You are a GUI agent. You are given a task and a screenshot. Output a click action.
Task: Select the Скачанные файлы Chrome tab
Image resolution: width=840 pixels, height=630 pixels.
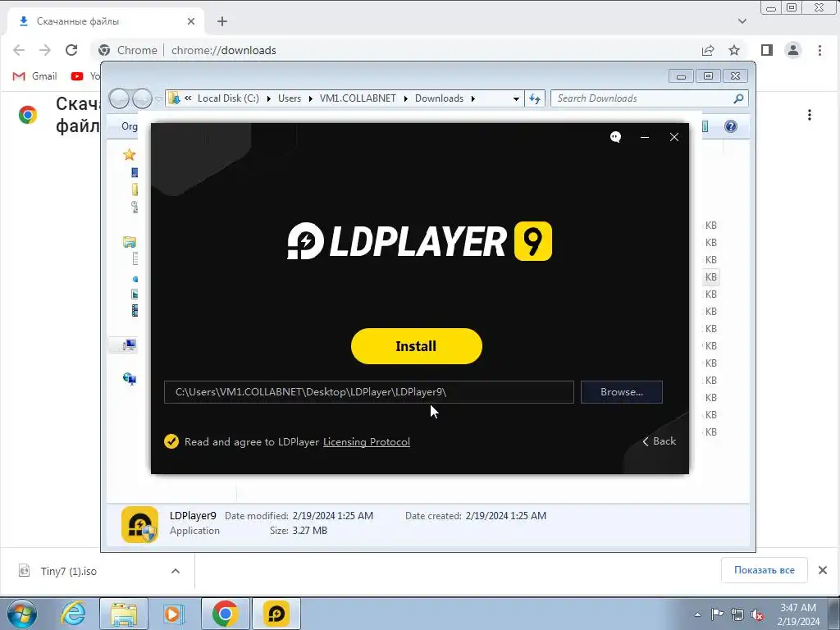coord(106,21)
